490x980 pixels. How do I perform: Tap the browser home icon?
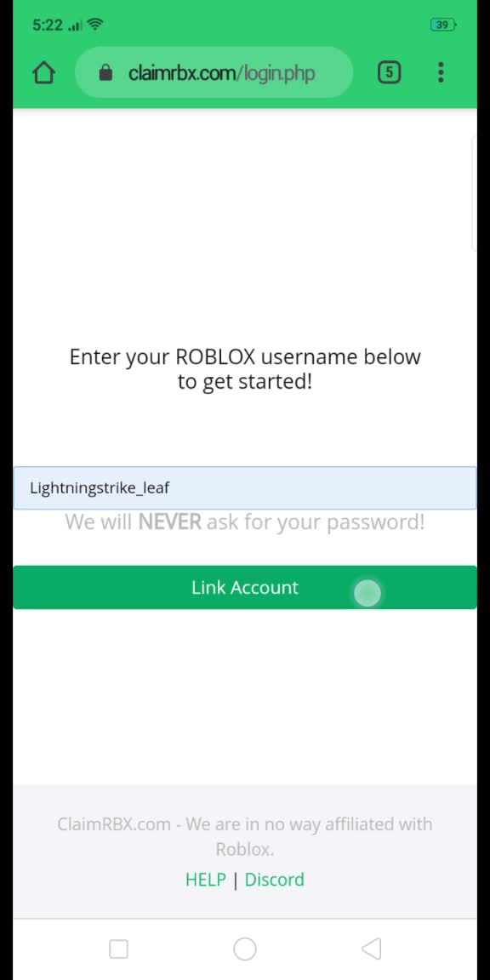tap(43, 73)
